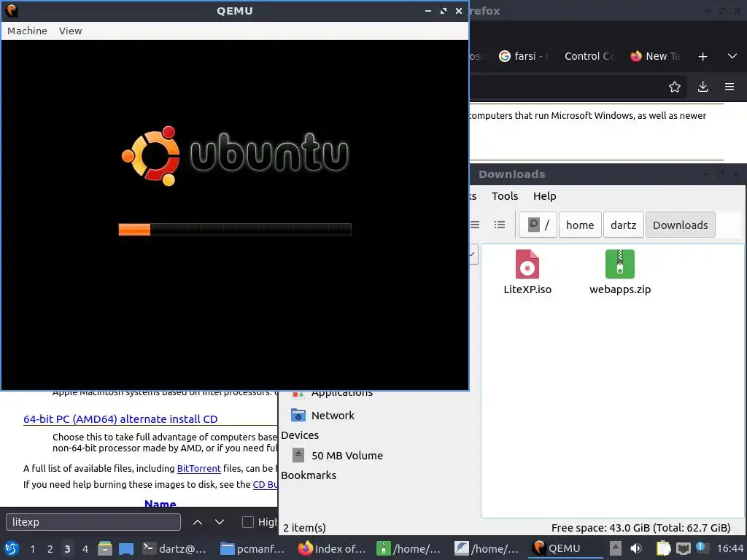This screenshot has width=747, height=560.
Task: Jump to next find match arrow
Action: (220, 522)
